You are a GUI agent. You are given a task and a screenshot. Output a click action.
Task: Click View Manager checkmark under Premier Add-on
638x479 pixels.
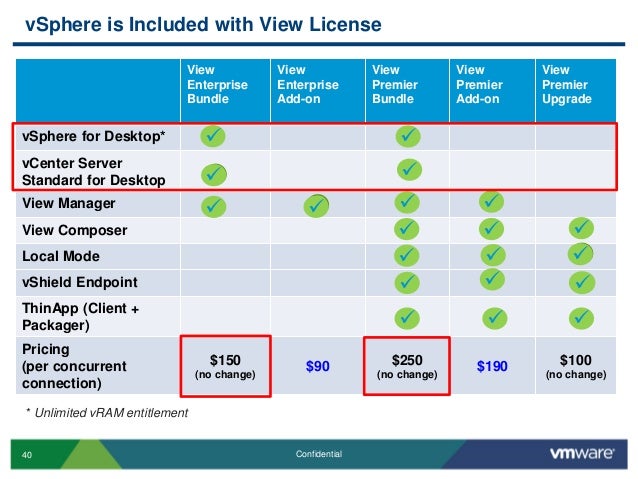(x=492, y=201)
